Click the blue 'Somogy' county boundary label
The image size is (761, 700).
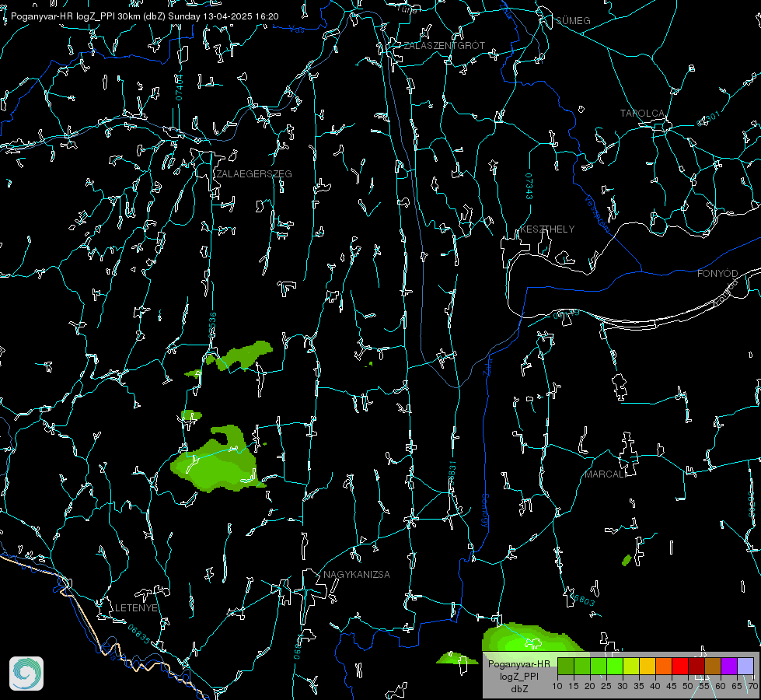(485, 511)
